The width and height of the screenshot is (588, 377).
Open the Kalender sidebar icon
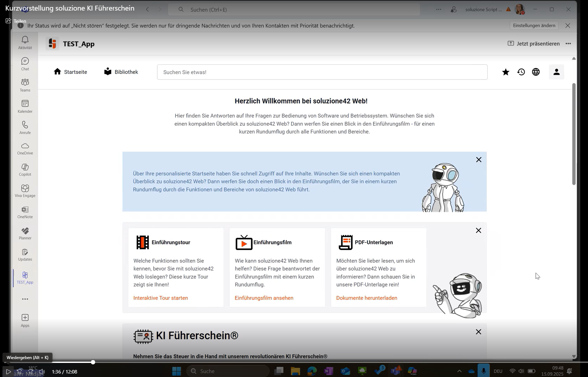tap(25, 106)
